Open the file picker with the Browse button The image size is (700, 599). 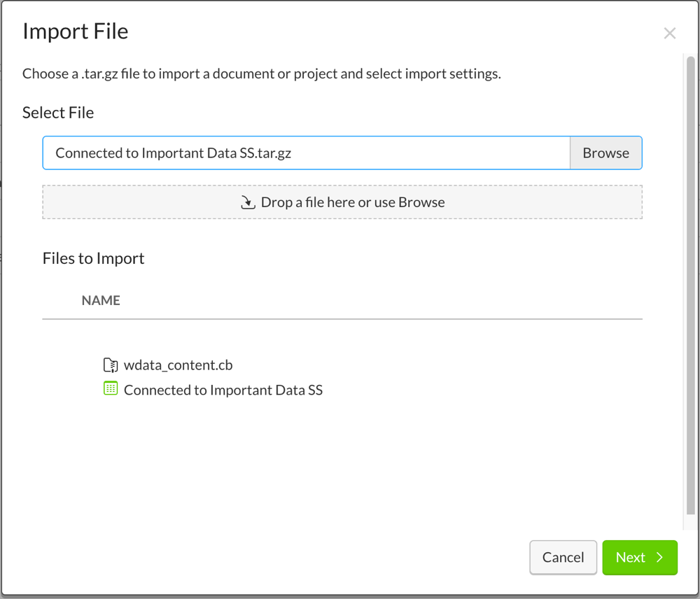point(605,153)
